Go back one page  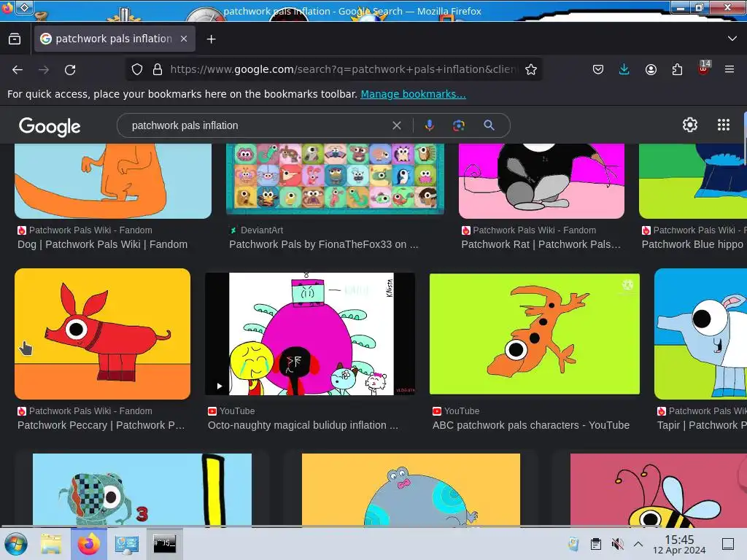point(18,69)
